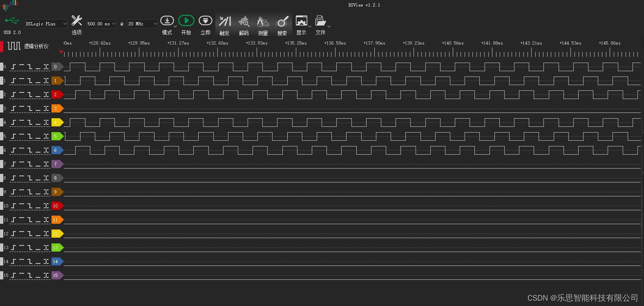Click the +132.60ms mark on time ruler

pos(217,43)
